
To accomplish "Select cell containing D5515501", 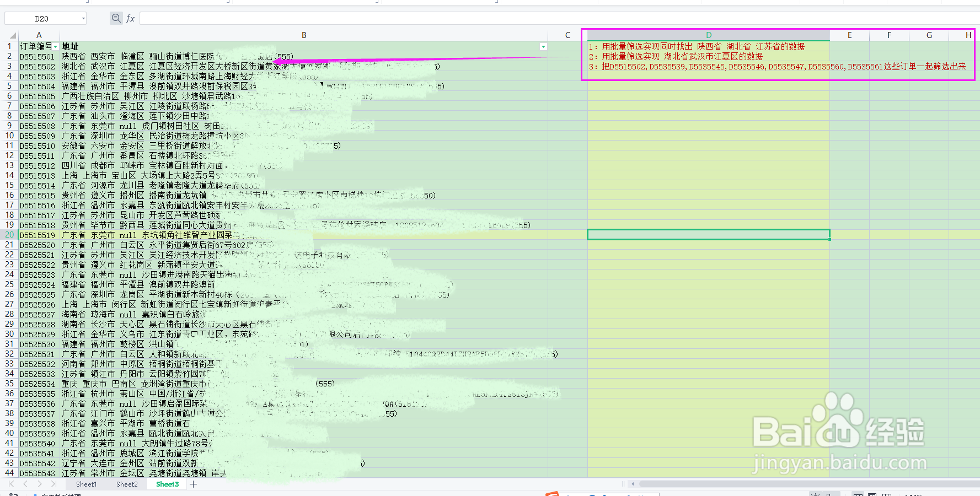I will (x=39, y=56).
